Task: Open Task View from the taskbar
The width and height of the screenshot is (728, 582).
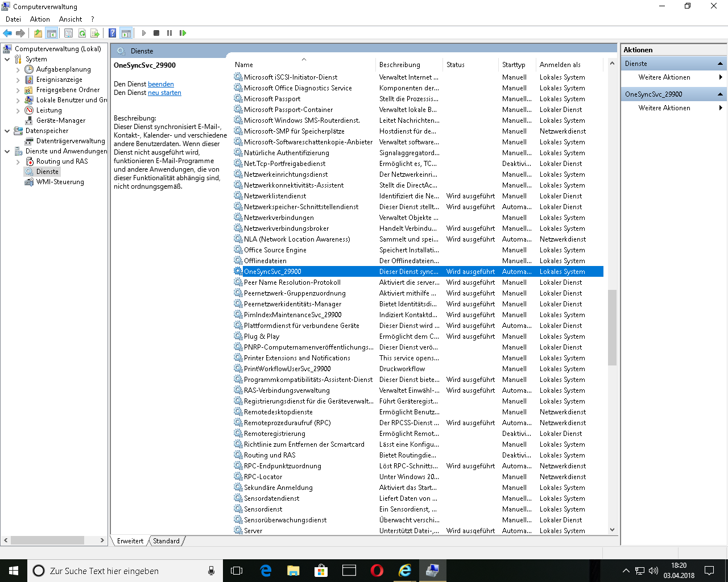Action: pyautogui.click(x=237, y=571)
